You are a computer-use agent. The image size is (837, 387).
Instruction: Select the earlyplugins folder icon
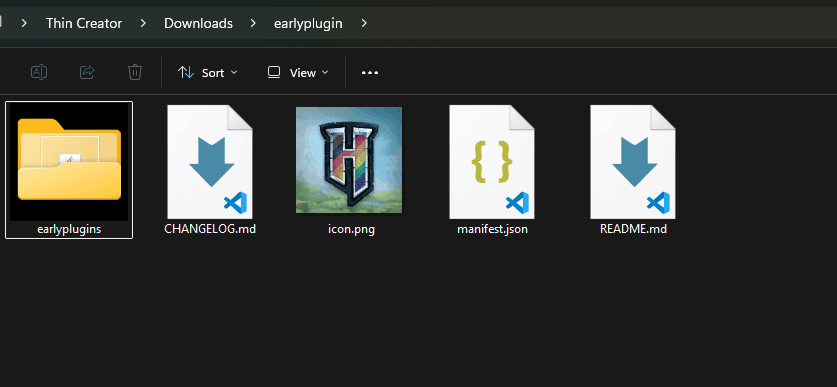[x=69, y=160]
